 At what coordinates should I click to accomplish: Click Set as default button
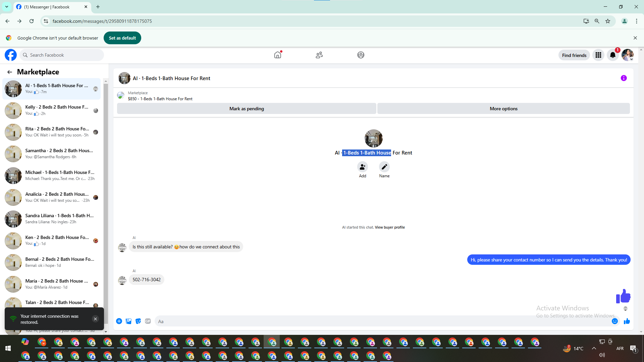(122, 38)
